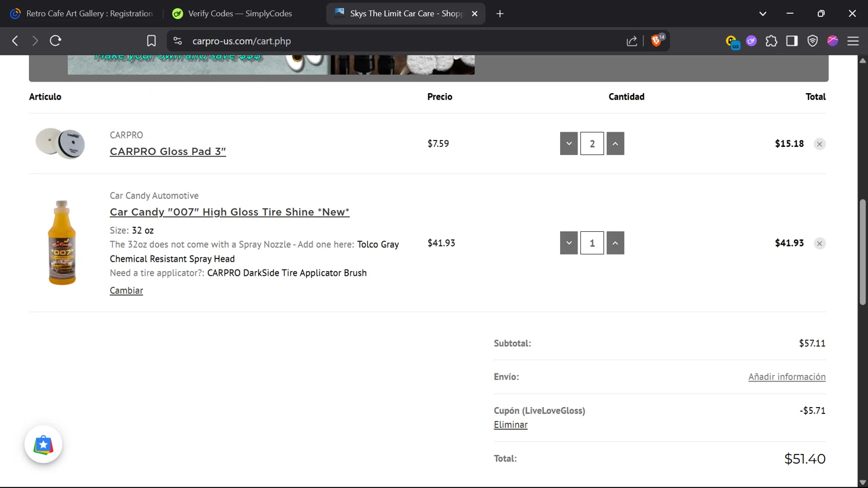Restore down the browser window
This screenshot has height=488, width=868.
(x=821, y=13)
